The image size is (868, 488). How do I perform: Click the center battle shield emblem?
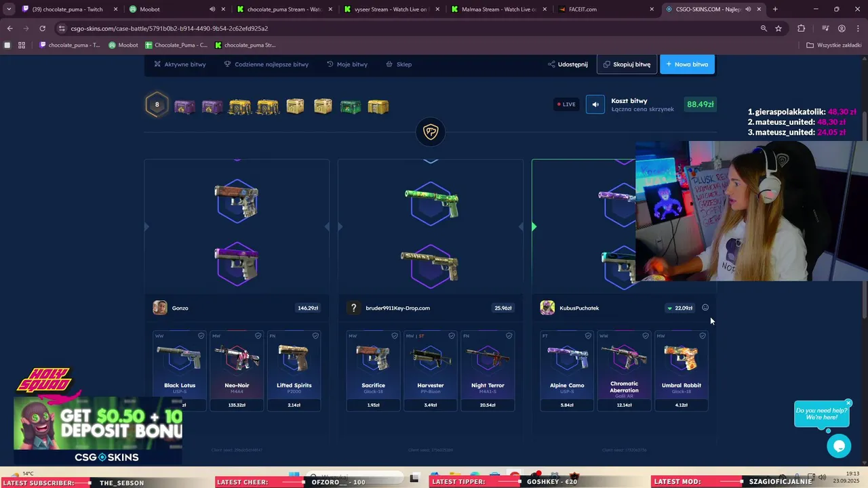[431, 132]
